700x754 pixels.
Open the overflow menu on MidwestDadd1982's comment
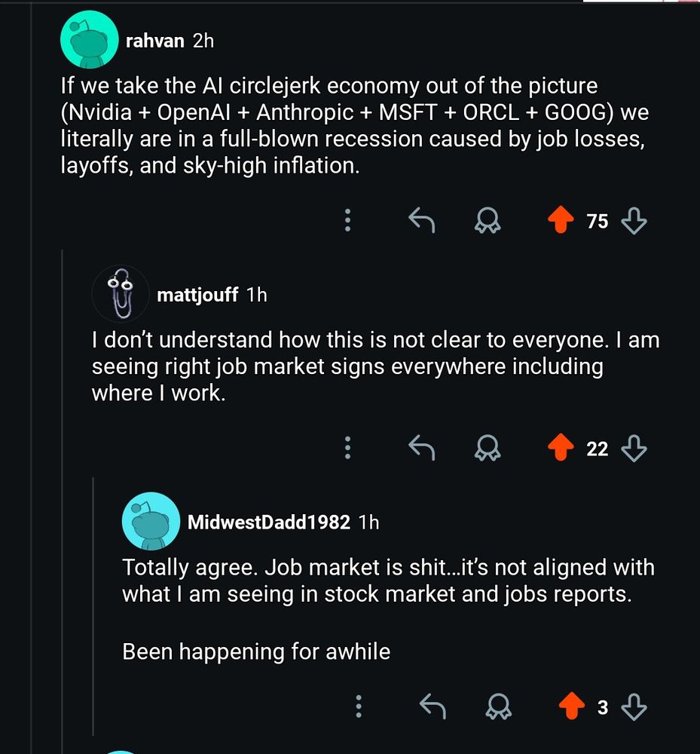tap(359, 706)
